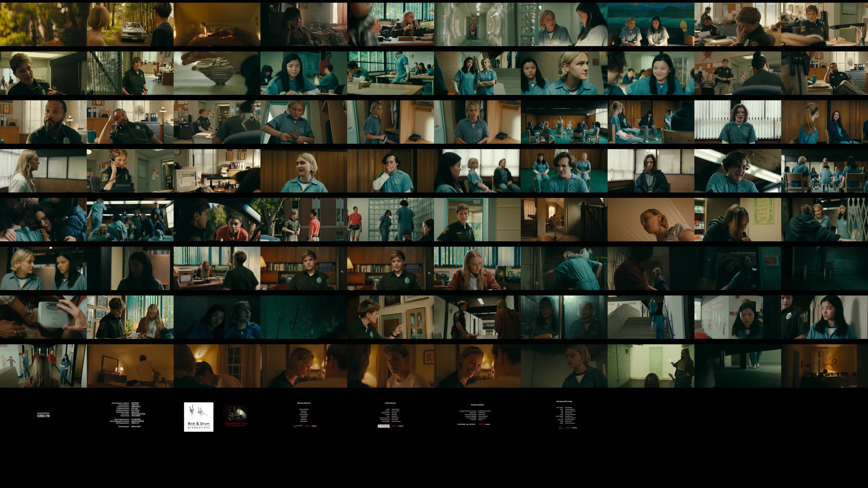Image resolution: width=868 pixels, height=488 pixels.
Task: Select the Elenco adicional credits frame
Action: (x=304, y=415)
